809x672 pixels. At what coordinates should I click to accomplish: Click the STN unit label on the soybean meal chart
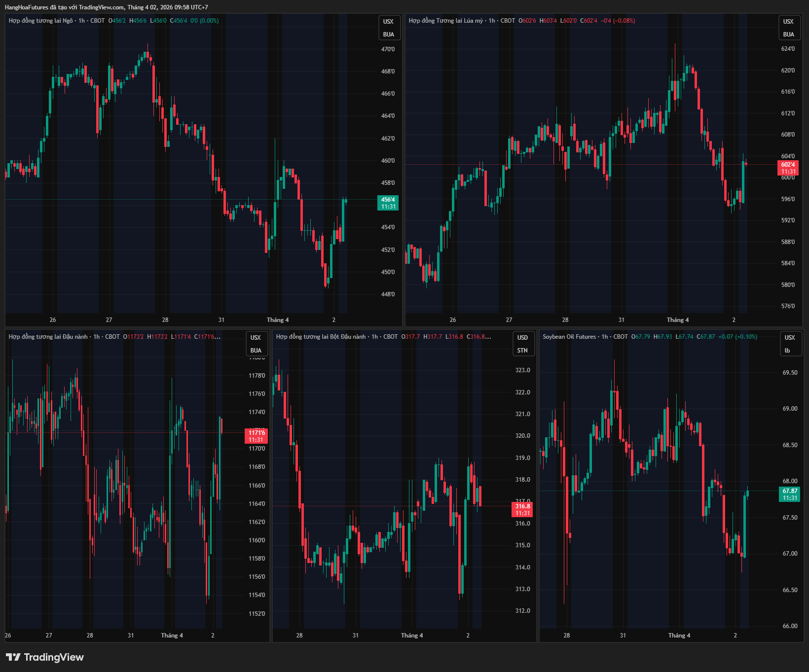[x=522, y=351]
